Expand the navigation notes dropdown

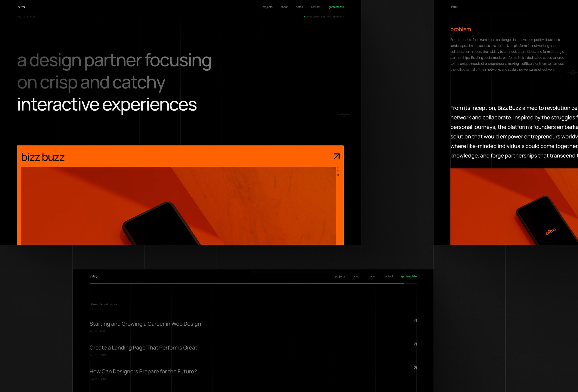pos(299,7)
